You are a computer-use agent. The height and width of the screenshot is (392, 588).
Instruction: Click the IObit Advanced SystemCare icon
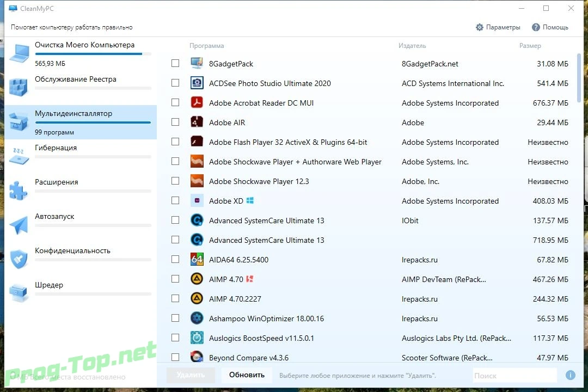pos(197,220)
